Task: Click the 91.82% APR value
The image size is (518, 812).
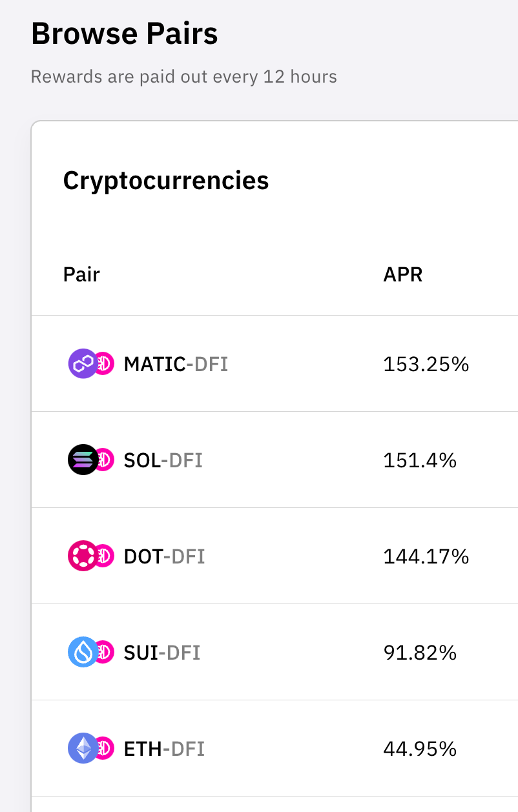Action: coord(420,653)
